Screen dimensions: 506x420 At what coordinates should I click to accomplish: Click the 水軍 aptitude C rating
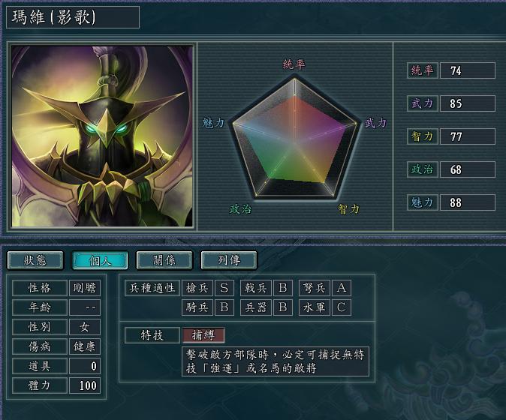coord(342,307)
